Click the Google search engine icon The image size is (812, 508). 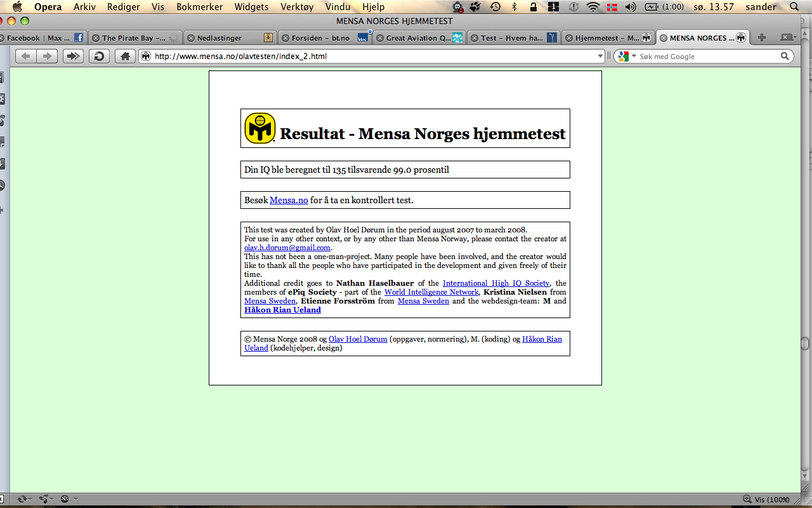pyautogui.click(x=624, y=56)
